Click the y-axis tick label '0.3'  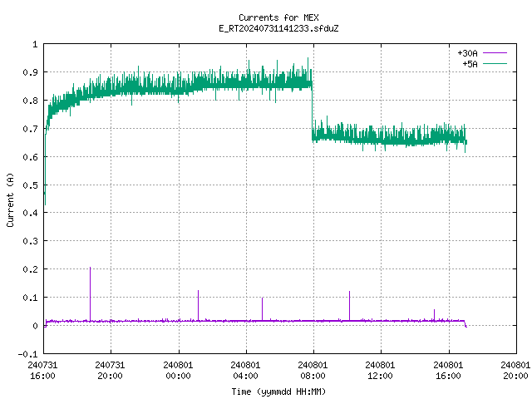pyautogui.click(x=30, y=241)
